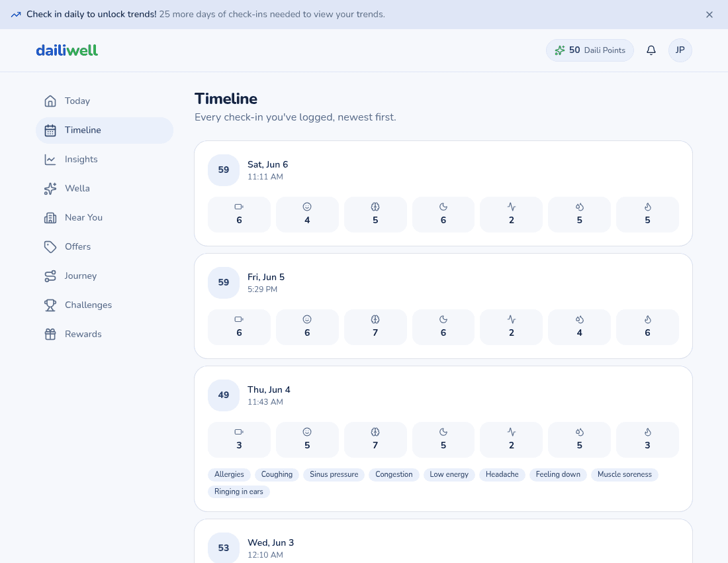Select the flame tile for Sat, Jun 6
This screenshot has height=563, width=728.
click(647, 215)
